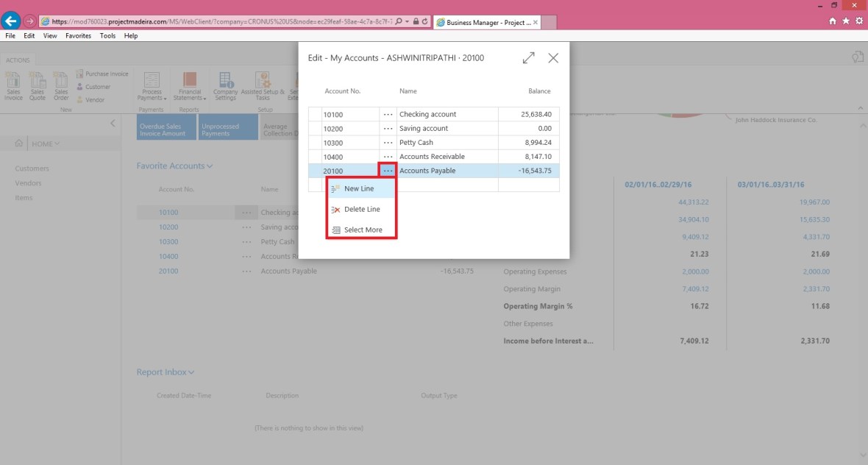Screen dimensions: 868x465
Task: Open the Report Inbox dropdown chevron
Action: pyautogui.click(x=191, y=373)
